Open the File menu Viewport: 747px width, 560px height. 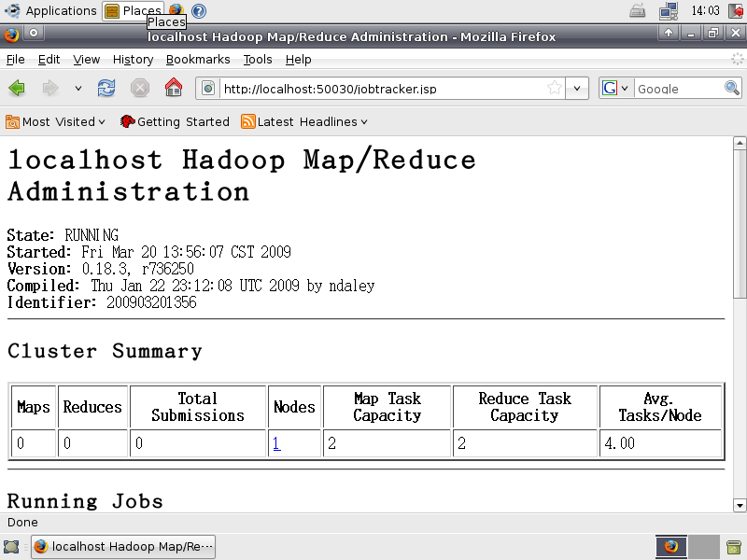[x=15, y=60]
